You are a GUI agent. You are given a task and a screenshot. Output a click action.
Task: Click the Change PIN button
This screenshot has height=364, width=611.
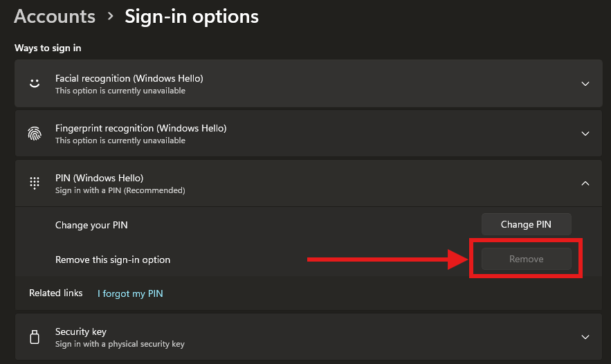(x=526, y=224)
